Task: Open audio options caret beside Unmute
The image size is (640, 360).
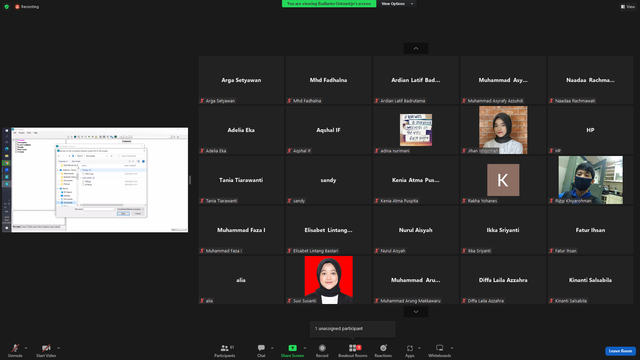Action: (x=26, y=348)
